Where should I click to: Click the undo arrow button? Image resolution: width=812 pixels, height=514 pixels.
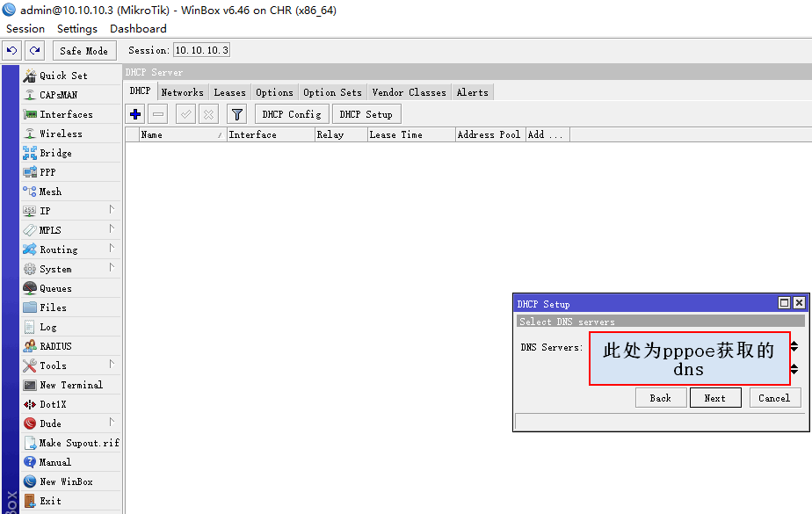pos(12,51)
